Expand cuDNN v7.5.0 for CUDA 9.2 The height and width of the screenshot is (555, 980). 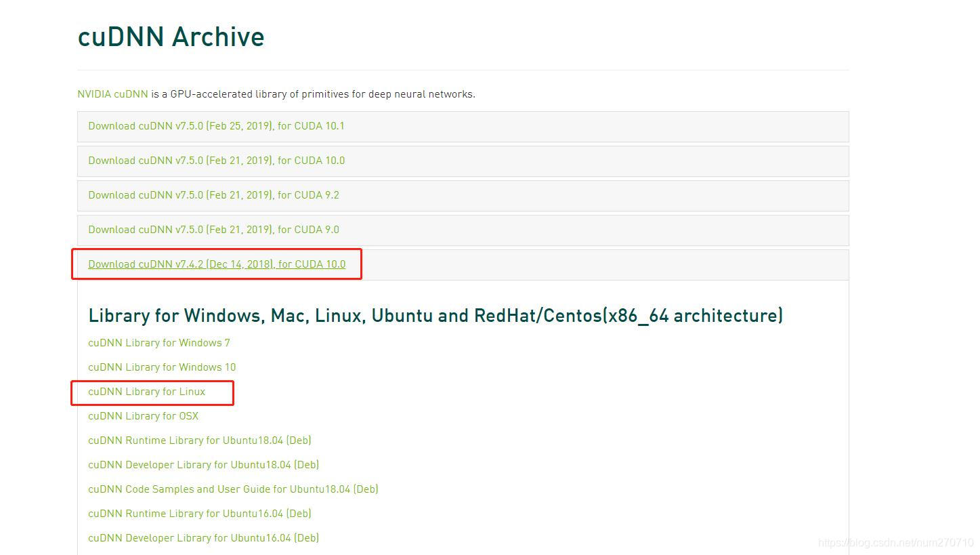pyautogui.click(x=213, y=195)
